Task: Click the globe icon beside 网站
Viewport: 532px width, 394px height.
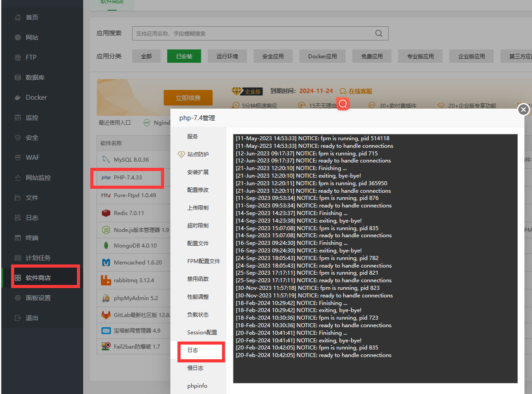Action: coord(18,37)
